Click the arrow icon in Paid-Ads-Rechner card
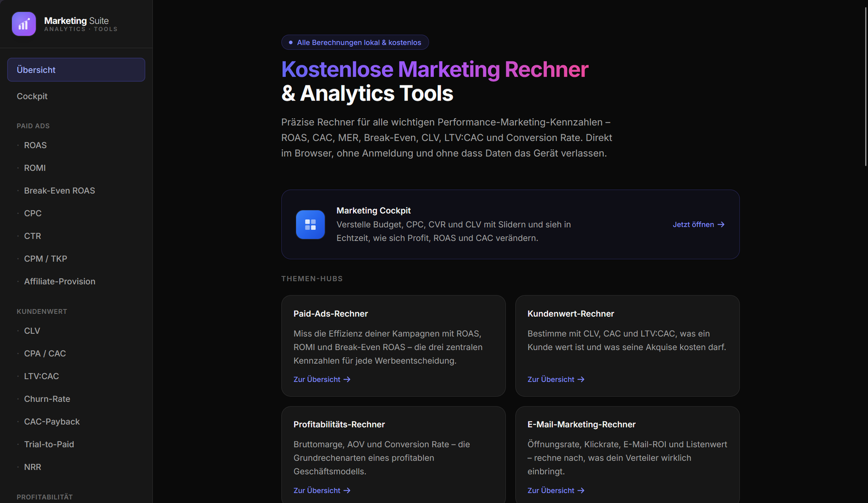Screen dimensions: 868x503 pyautogui.click(x=347, y=380)
